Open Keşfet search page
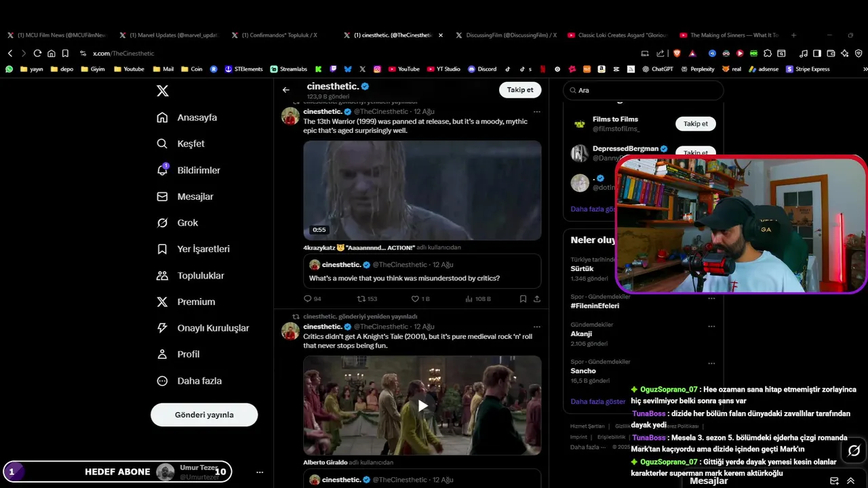 tap(180, 144)
